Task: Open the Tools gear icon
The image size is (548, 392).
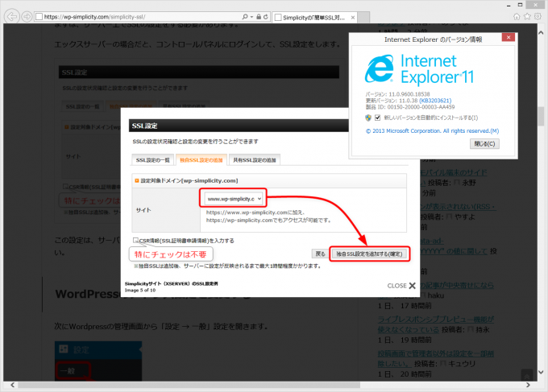Action: point(538,16)
